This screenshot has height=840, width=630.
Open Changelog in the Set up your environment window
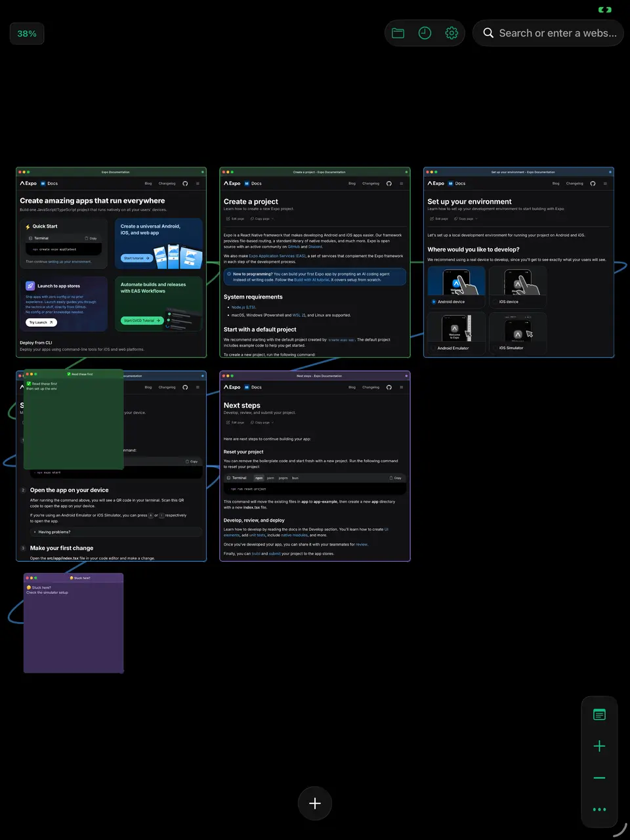pyautogui.click(x=575, y=184)
